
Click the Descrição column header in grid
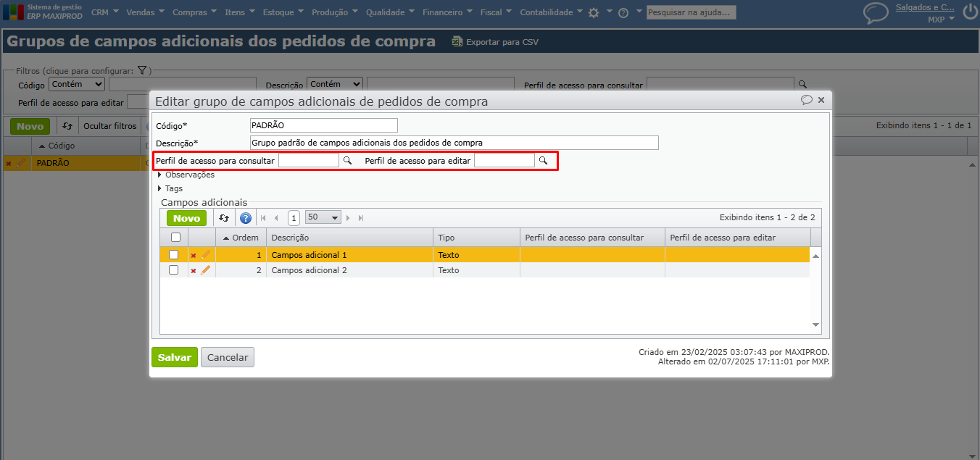(349, 238)
